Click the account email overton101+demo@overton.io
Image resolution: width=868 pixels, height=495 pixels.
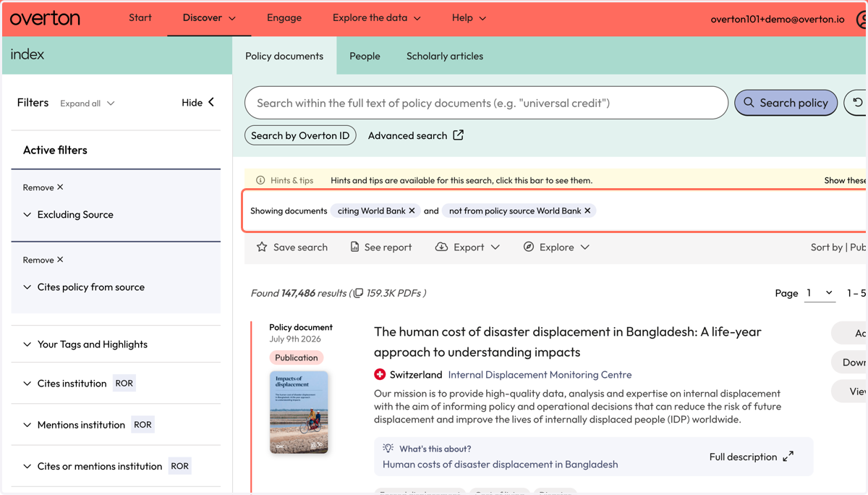778,19
